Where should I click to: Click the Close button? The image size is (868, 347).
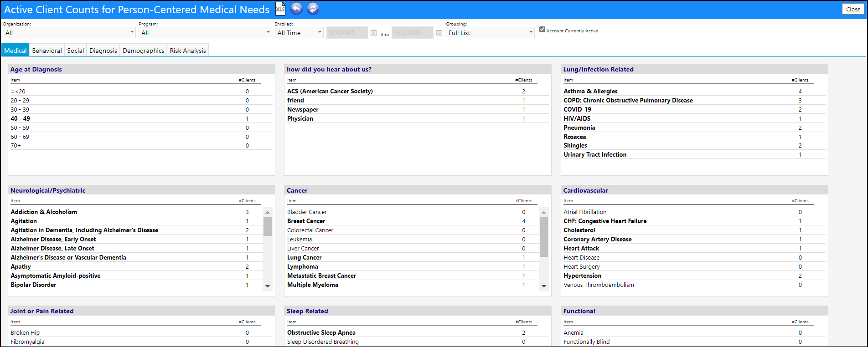click(853, 9)
